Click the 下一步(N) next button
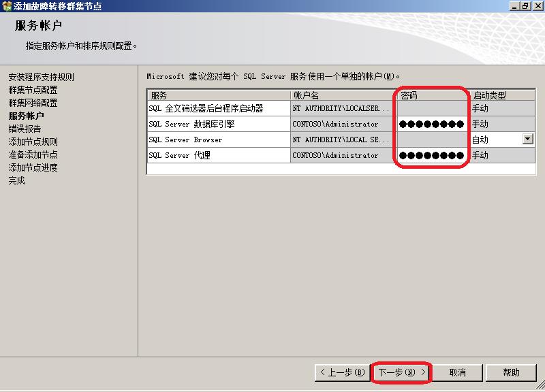 tap(402, 372)
